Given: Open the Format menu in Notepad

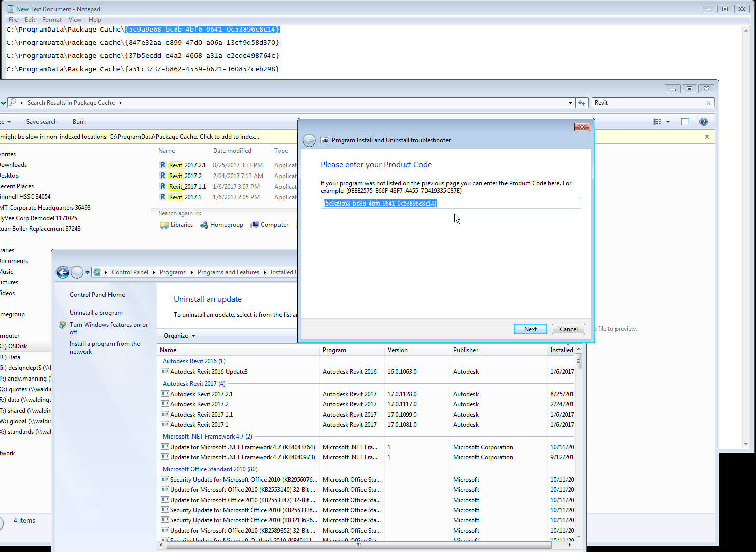Looking at the screenshot, I should pos(51,19).
